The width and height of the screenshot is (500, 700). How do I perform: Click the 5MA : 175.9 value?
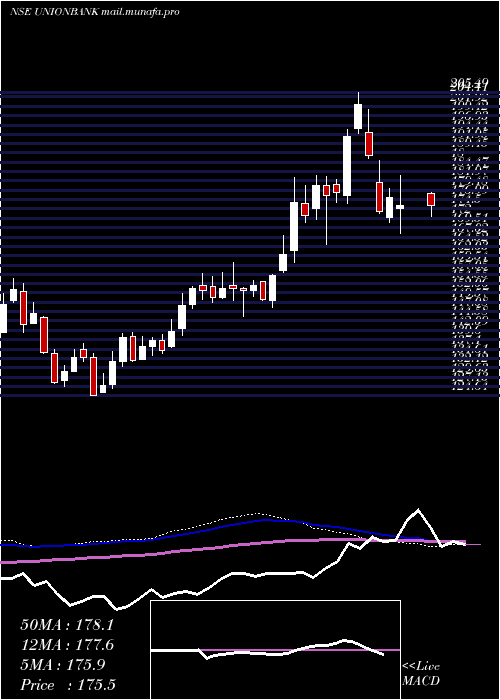click(63, 665)
